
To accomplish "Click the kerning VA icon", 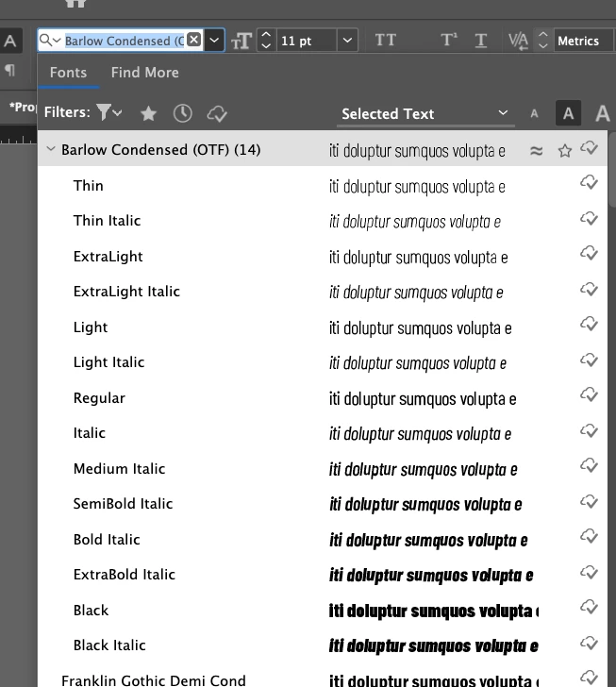I will click(x=518, y=42).
